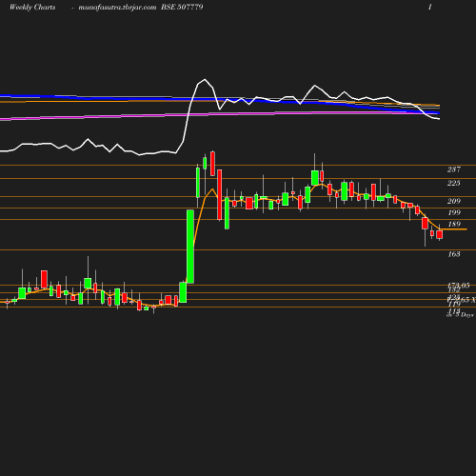Click the 209 price level label
476x476 pixels.
tap(454, 201)
